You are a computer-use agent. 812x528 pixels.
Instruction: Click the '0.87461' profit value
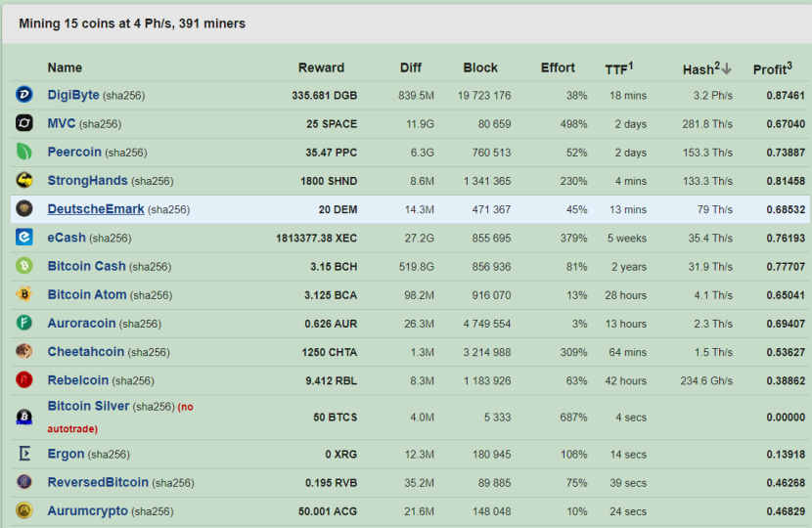click(x=786, y=96)
